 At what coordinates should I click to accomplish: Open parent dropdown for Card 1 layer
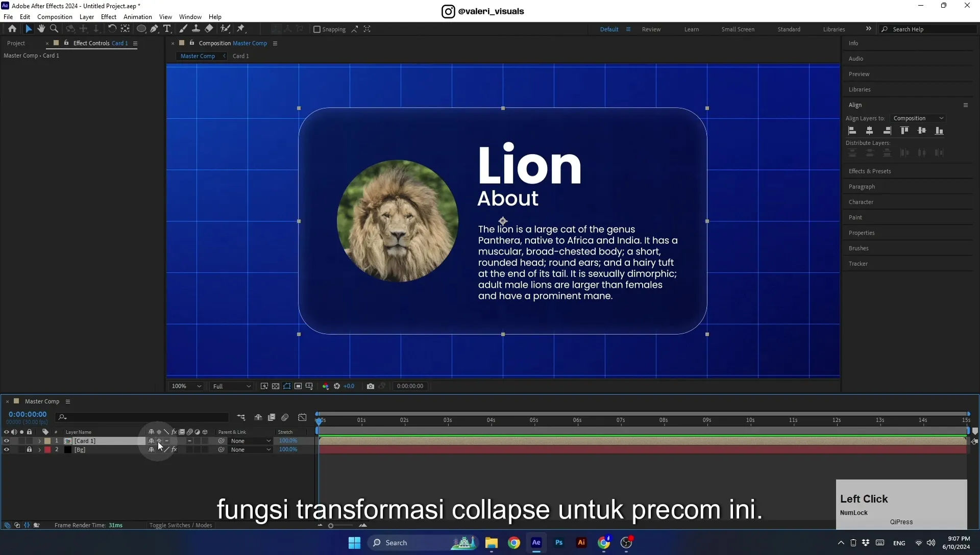pos(250,441)
